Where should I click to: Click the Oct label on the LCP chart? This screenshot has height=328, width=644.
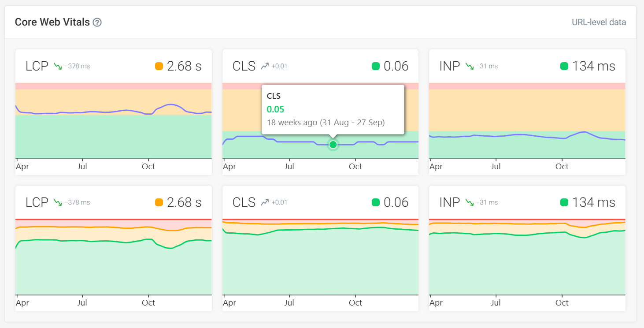pyautogui.click(x=148, y=166)
